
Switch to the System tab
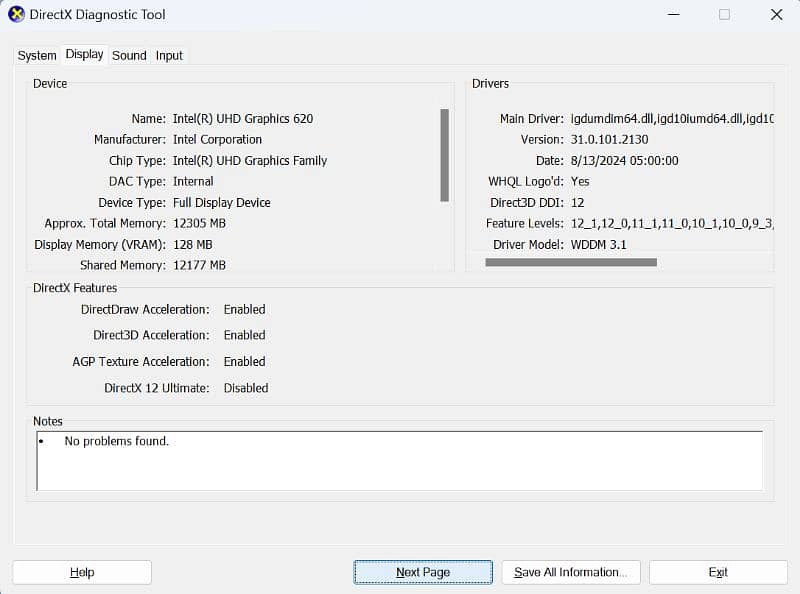[x=37, y=56]
